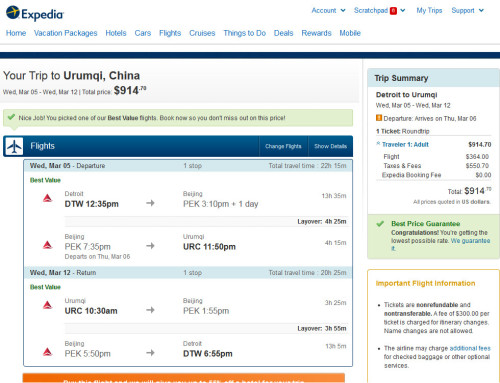Click the 13h 35m flight duration
The height and width of the screenshot is (383, 500).
pos(334,196)
